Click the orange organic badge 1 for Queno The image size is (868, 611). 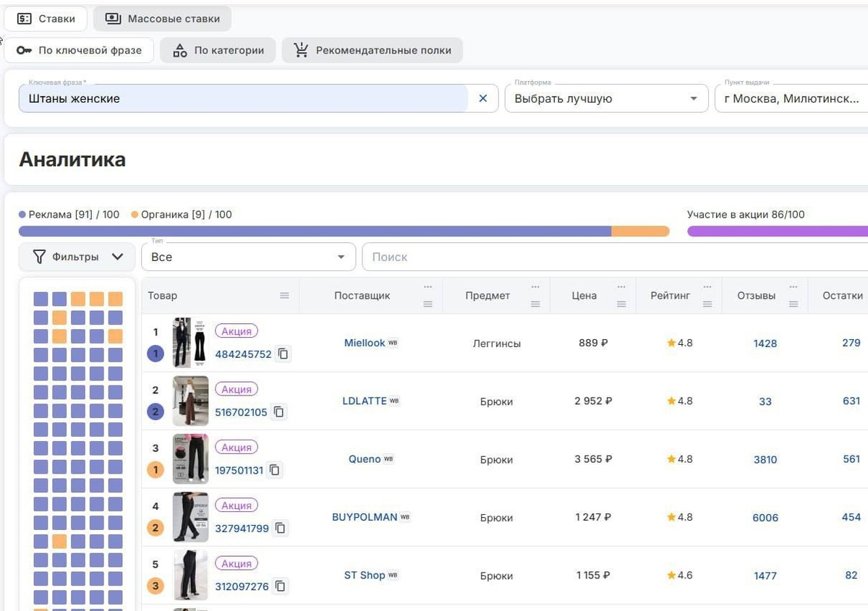click(156, 470)
